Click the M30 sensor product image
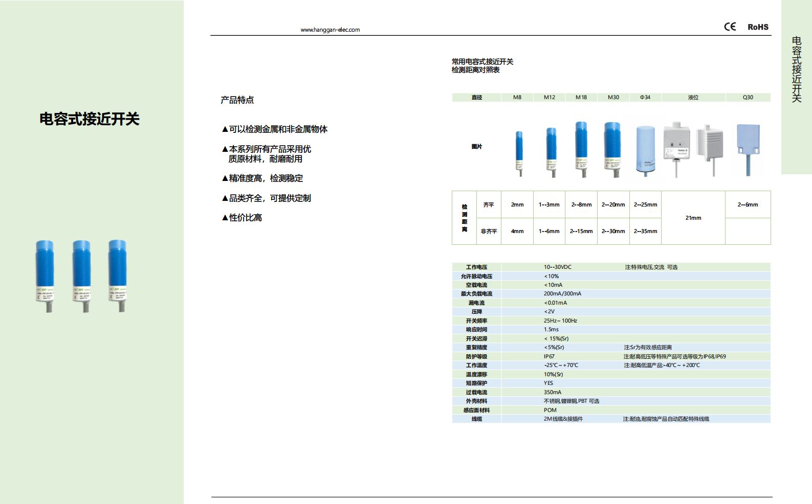 (612, 149)
